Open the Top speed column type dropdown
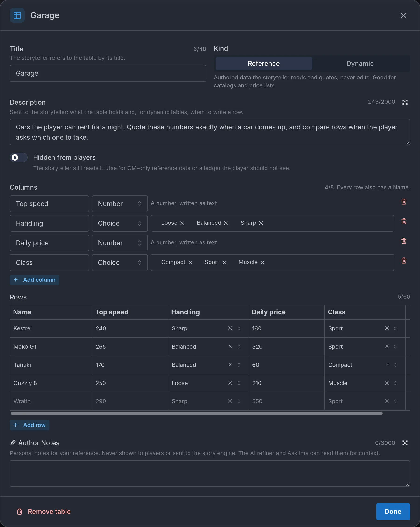Image resolution: width=420 pixels, height=527 pixels. [120, 204]
